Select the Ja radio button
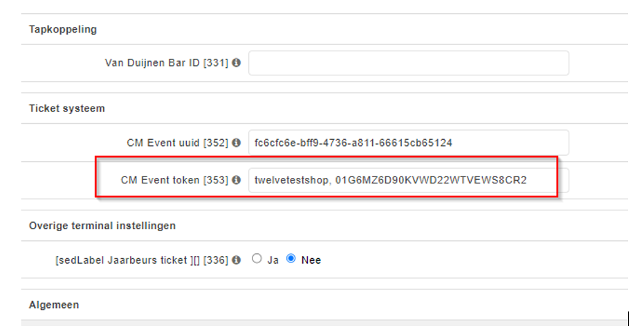 [257, 259]
